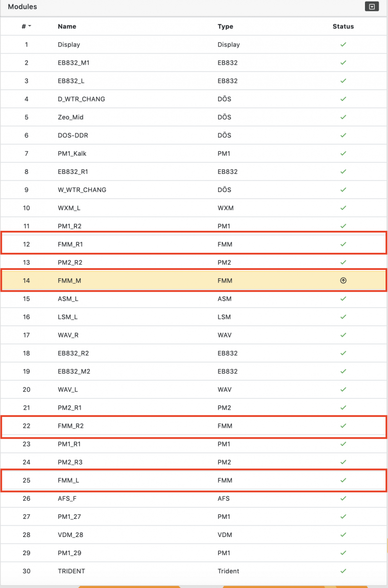Click the status checkmark for Display module
388x588 pixels.
343,45
